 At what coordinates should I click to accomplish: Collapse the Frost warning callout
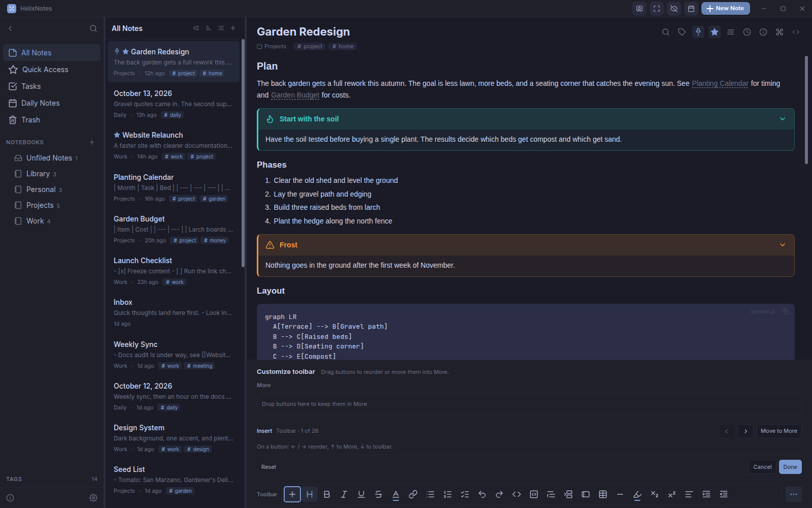pyautogui.click(x=783, y=245)
